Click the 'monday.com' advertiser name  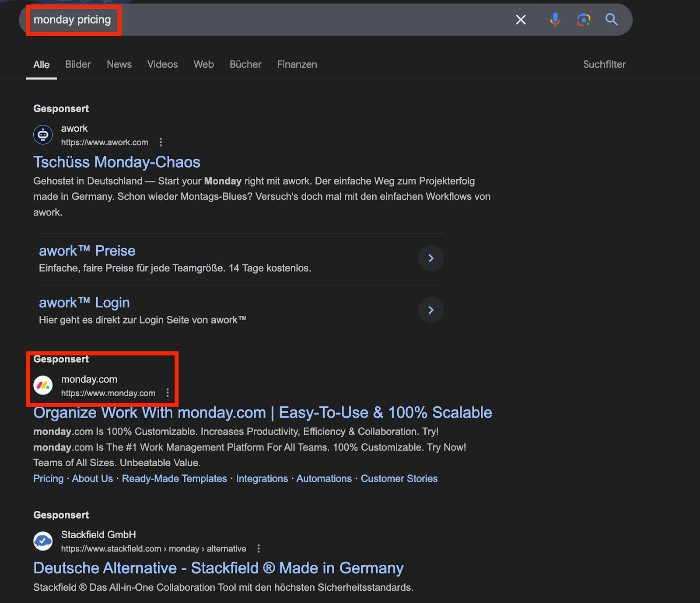pos(89,379)
